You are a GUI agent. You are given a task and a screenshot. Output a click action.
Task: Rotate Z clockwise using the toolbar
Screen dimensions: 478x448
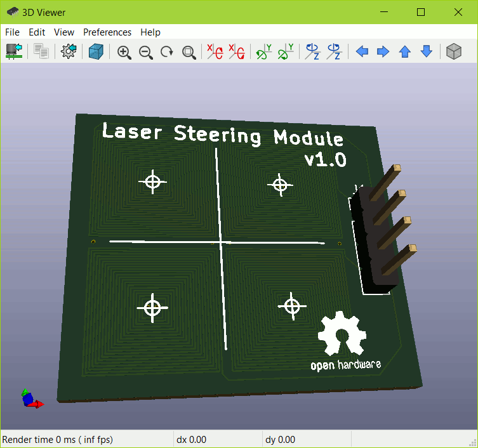[x=312, y=52]
